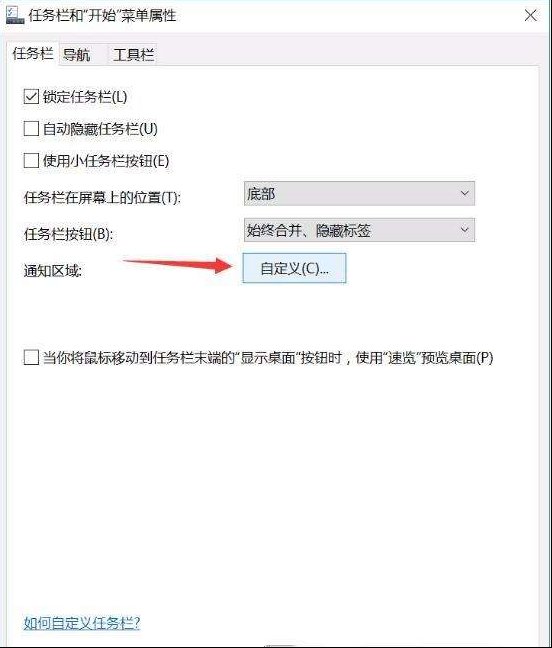Expand the 底部 dropdown via its chevron arrow

pos(464,193)
